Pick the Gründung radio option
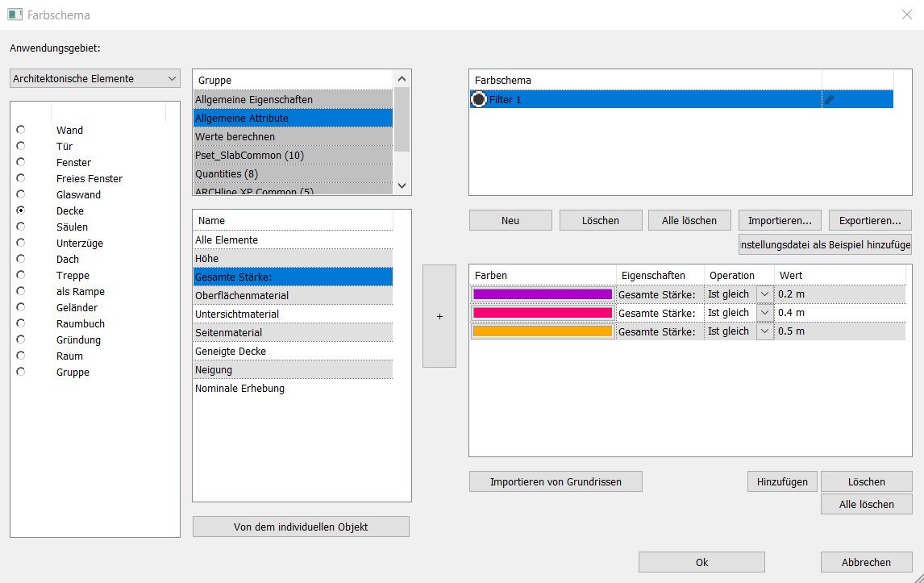 click(21, 339)
